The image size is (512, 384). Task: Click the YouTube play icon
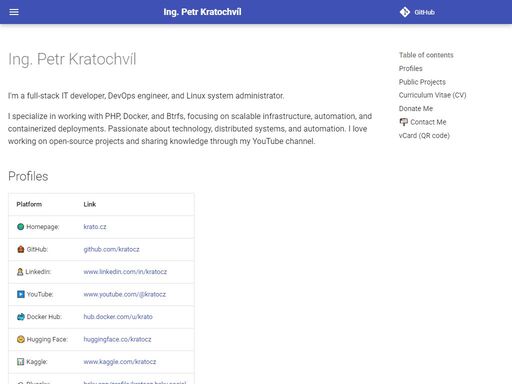point(21,294)
